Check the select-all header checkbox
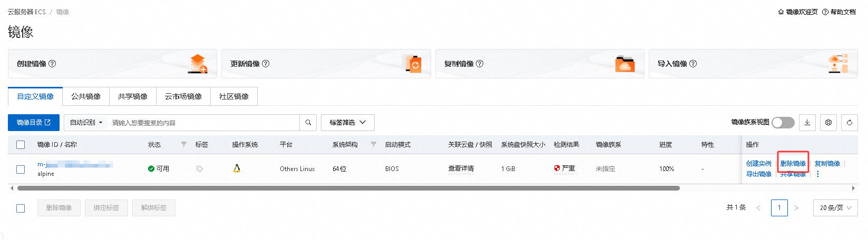Viewport: 868px width, 240px height. 21,145
